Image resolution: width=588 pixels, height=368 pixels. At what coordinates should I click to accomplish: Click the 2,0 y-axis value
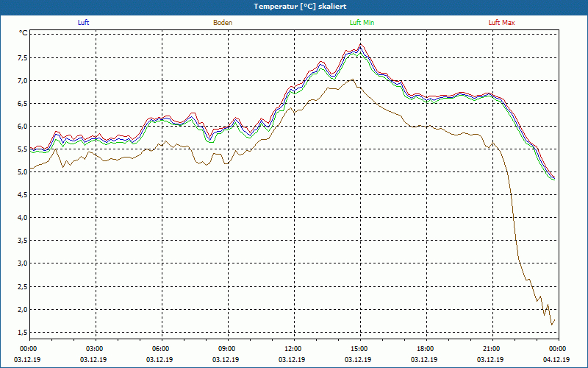click(x=24, y=310)
